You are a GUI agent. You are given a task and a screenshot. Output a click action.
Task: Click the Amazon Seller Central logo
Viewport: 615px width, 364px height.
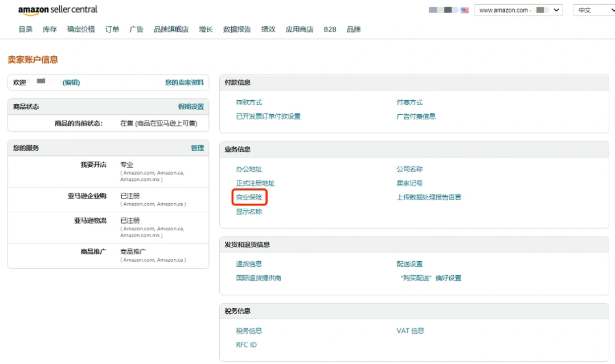click(57, 10)
